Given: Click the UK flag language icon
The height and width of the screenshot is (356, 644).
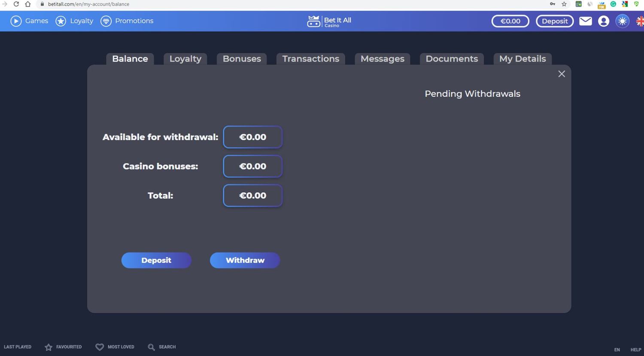Looking at the screenshot, I should tap(640, 21).
